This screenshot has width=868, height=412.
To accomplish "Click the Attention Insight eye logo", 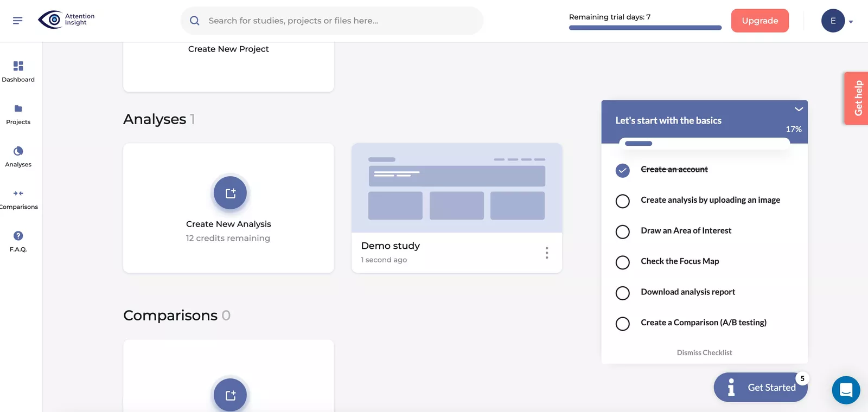I will click(x=50, y=20).
